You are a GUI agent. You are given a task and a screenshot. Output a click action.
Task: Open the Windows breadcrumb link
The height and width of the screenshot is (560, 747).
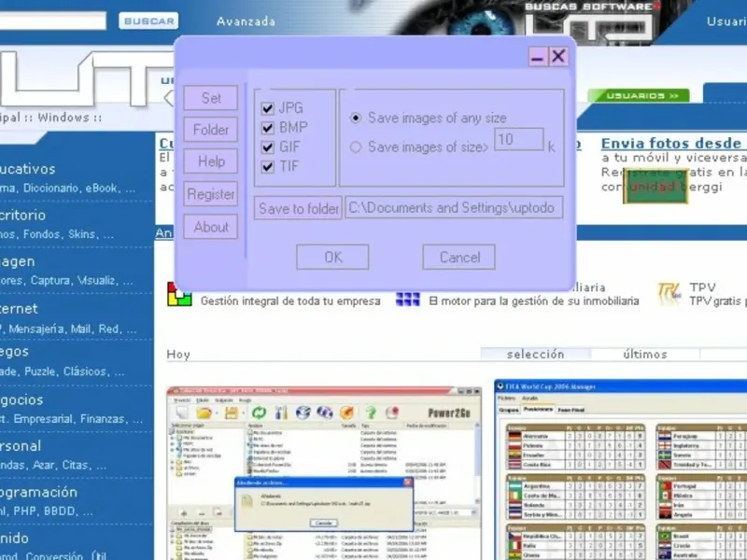tap(63, 118)
